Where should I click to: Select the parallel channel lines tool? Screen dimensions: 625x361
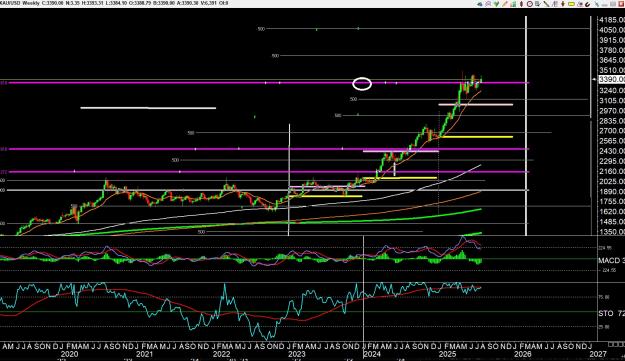pyautogui.click(x=555, y=4)
